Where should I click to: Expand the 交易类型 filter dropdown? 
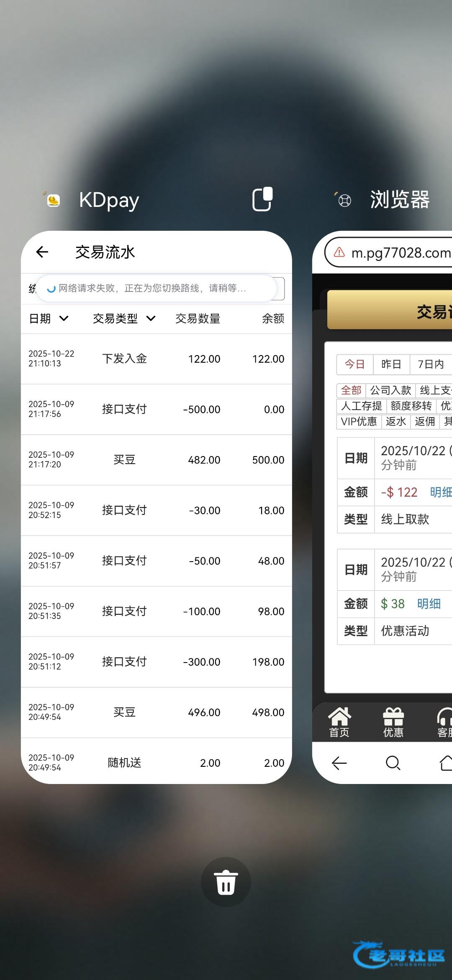(124, 319)
